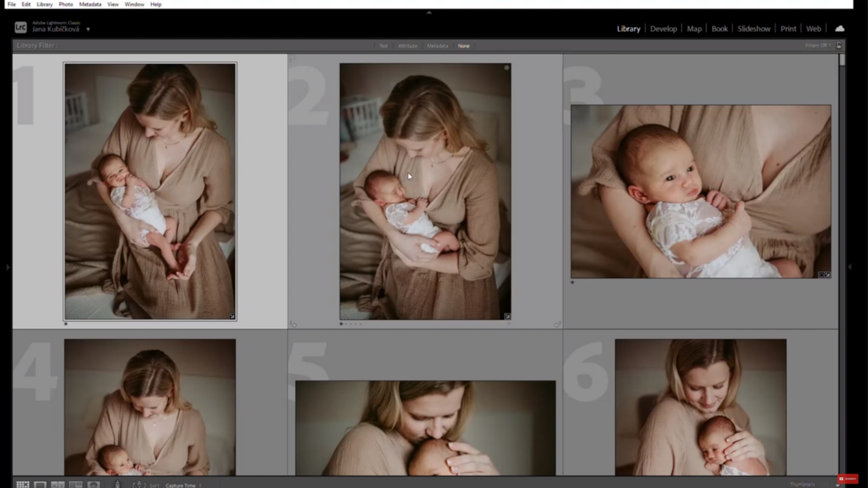
Task: Select photo 2 thumbnail in the grid
Action: click(425, 192)
